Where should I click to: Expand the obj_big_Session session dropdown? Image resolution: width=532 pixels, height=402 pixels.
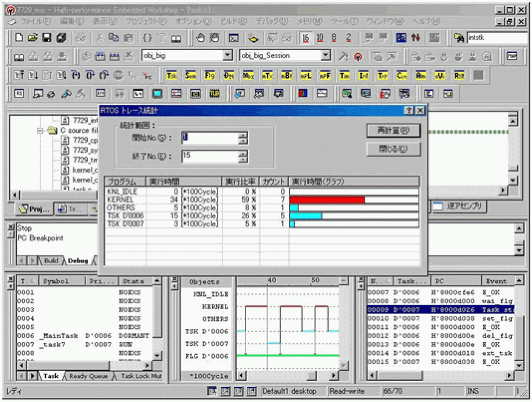[325, 55]
